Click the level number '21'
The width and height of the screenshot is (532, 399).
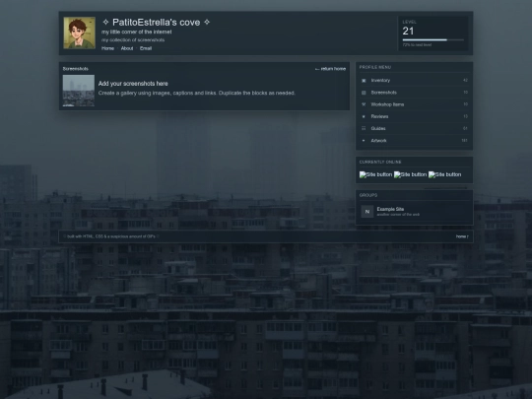[408, 32]
